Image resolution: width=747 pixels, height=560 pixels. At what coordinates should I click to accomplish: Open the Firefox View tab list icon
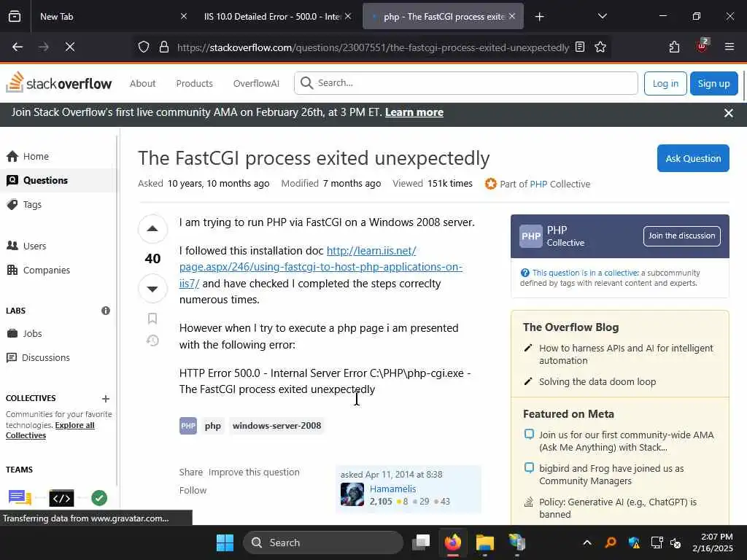15,16
